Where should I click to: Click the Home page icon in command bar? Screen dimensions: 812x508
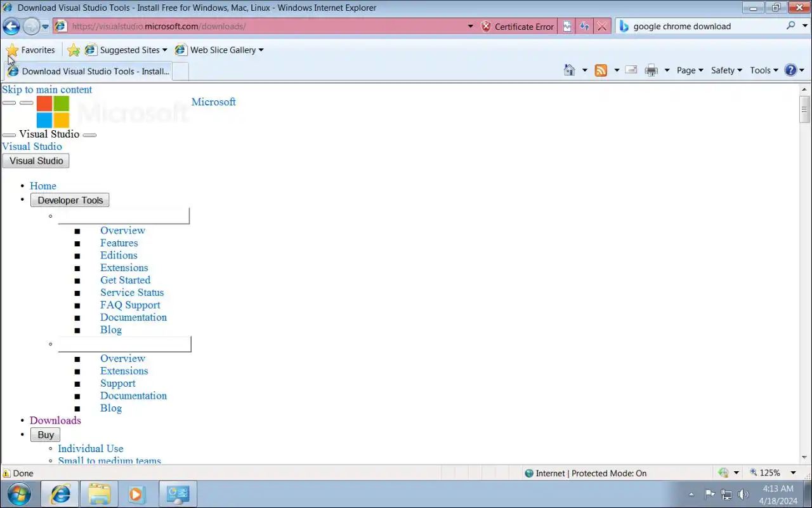pos(570,70)
